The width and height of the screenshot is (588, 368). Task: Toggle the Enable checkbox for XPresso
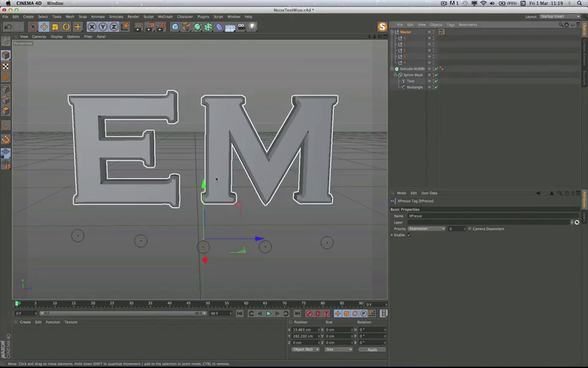point(409,235)
